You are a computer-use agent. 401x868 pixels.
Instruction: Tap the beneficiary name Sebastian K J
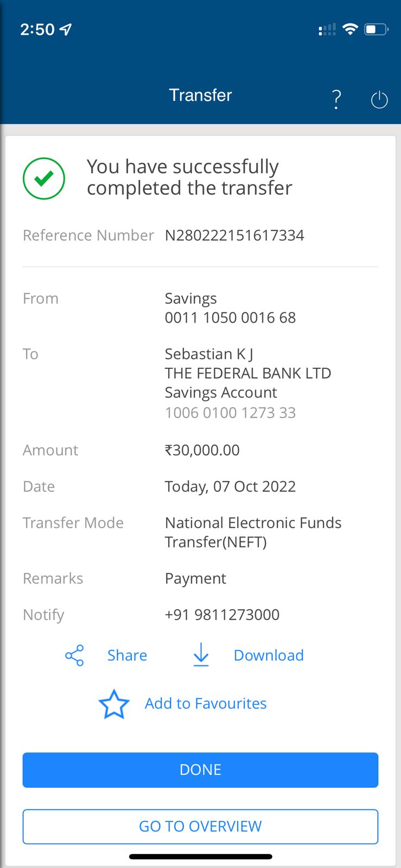point(209,354)
